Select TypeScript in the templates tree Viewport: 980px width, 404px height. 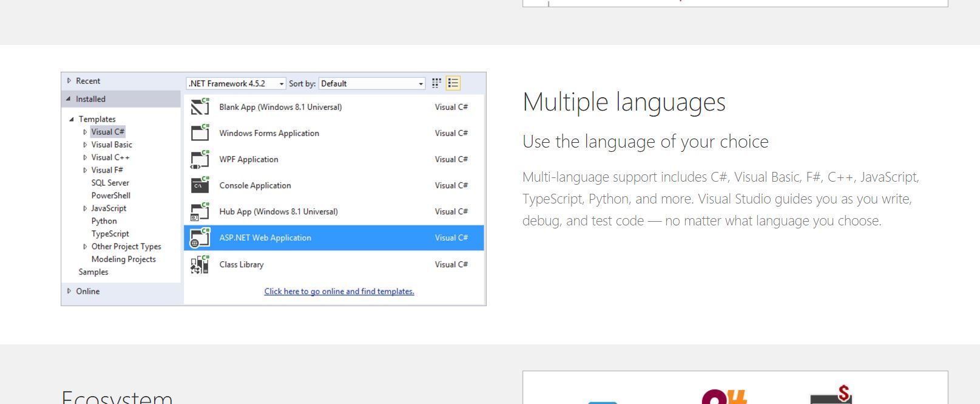(x=110, y=234)
